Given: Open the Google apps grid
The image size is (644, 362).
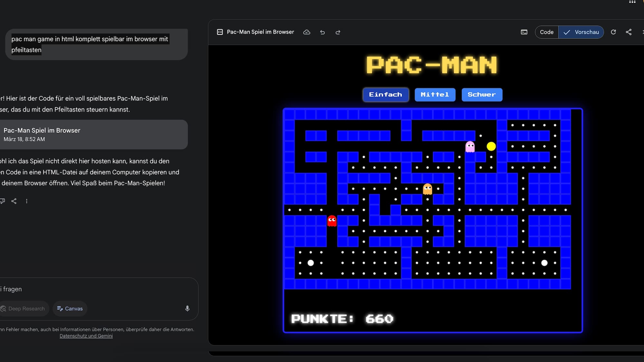Looking at the screenshot, I should coord(632,2).
